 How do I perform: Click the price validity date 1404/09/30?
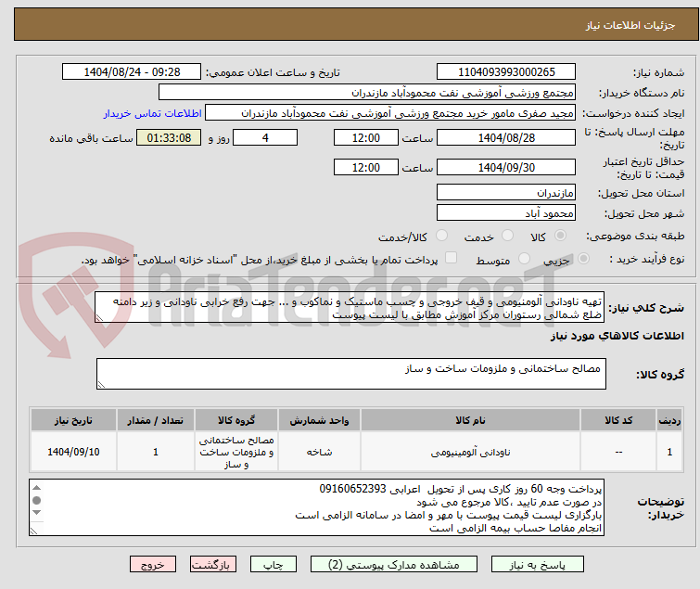point(506,168)
